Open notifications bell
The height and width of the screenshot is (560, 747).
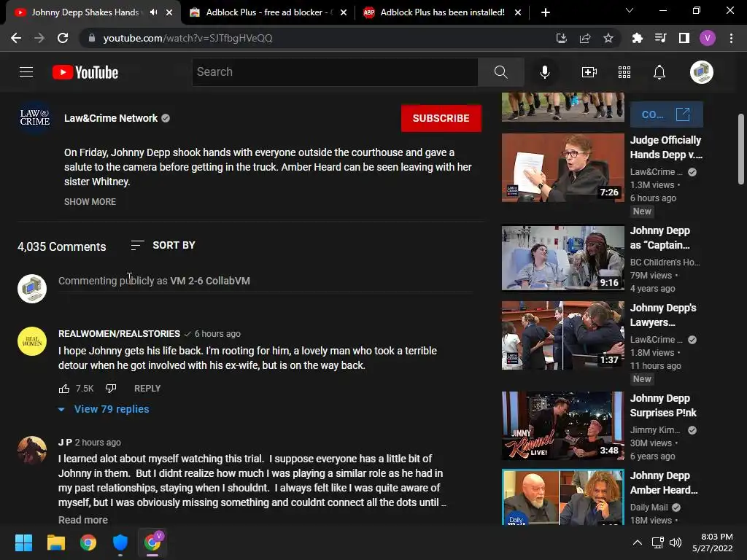(659, 72)
